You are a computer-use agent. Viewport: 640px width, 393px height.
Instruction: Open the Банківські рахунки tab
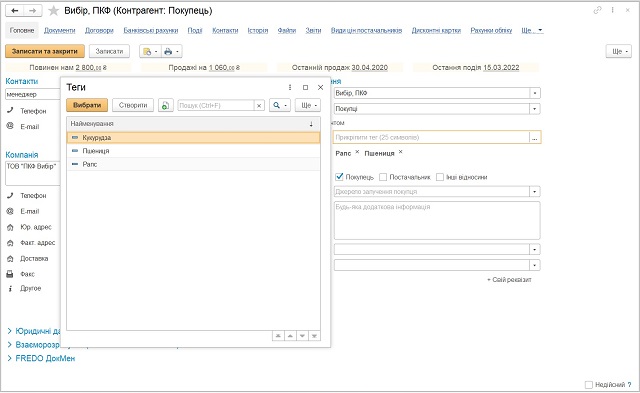tap(151, 30)
